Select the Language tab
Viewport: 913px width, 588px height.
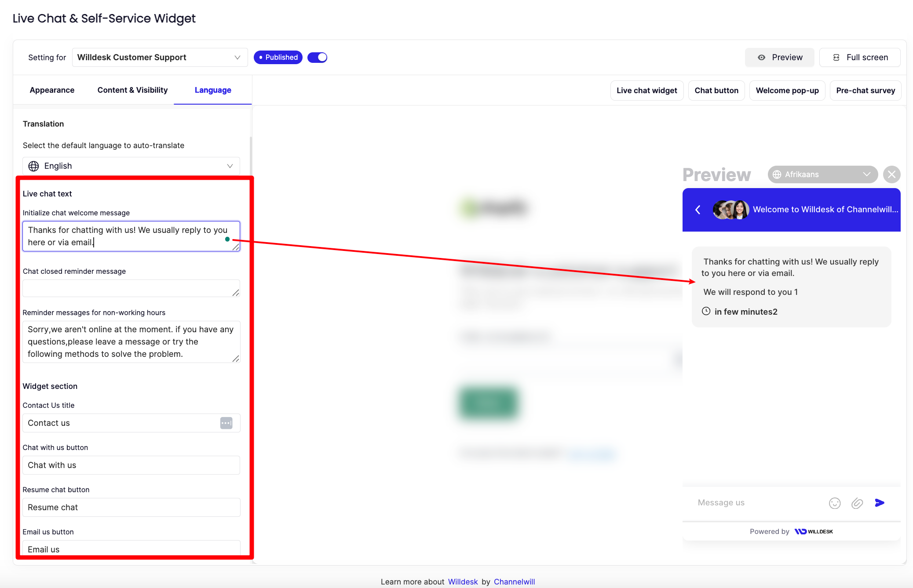(x=213, y=90)
